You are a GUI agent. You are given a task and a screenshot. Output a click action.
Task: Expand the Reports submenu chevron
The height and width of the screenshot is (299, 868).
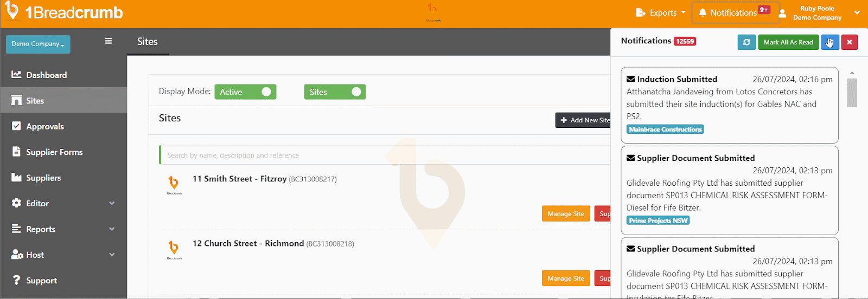112,229
